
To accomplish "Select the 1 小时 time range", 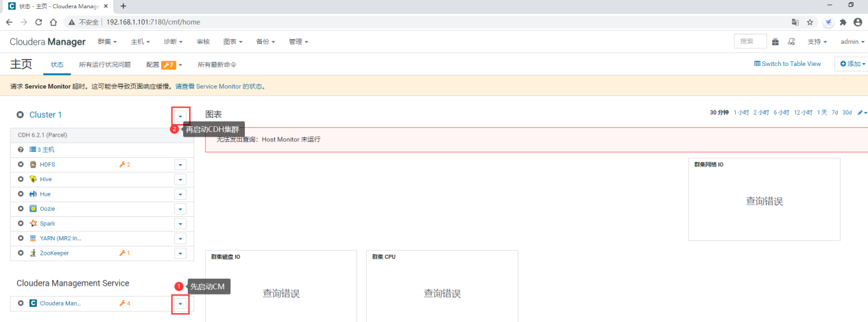I will pos(741,113).
